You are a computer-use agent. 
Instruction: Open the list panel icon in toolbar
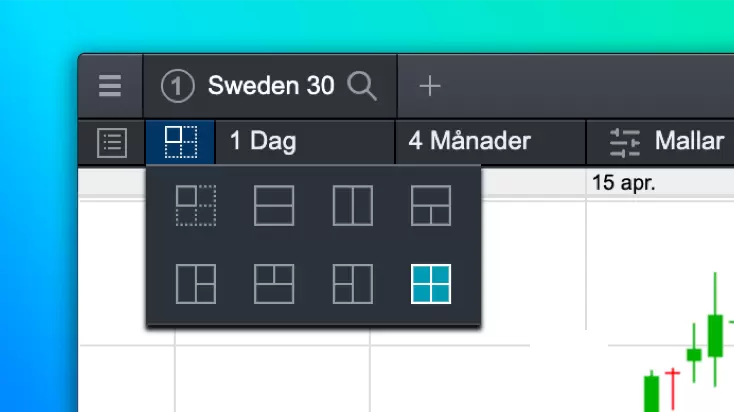click(112, 142)
